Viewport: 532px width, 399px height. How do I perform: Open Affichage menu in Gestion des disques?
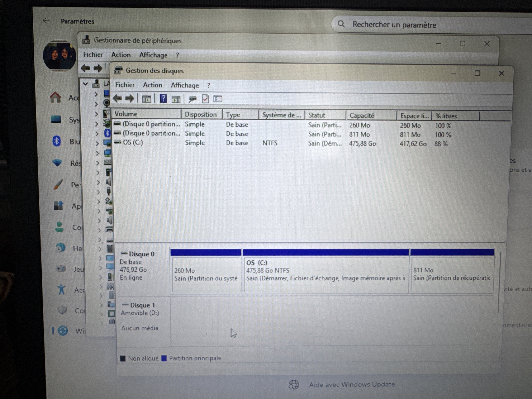click(x=185, y=85)
